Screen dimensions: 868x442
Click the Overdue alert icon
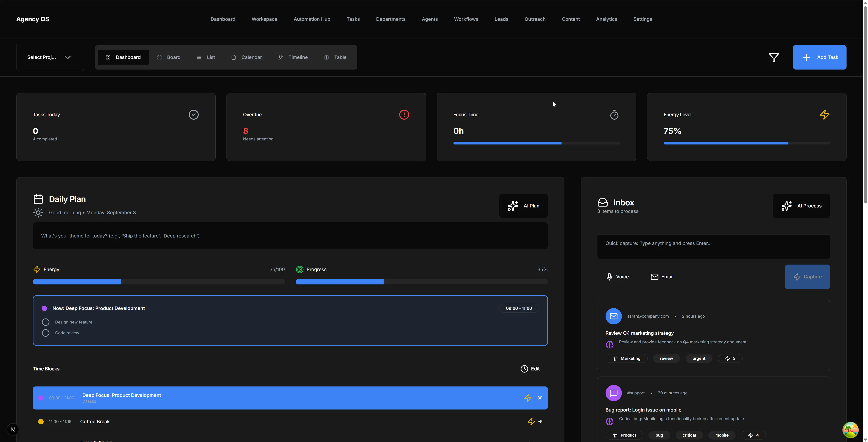[404, 114]
